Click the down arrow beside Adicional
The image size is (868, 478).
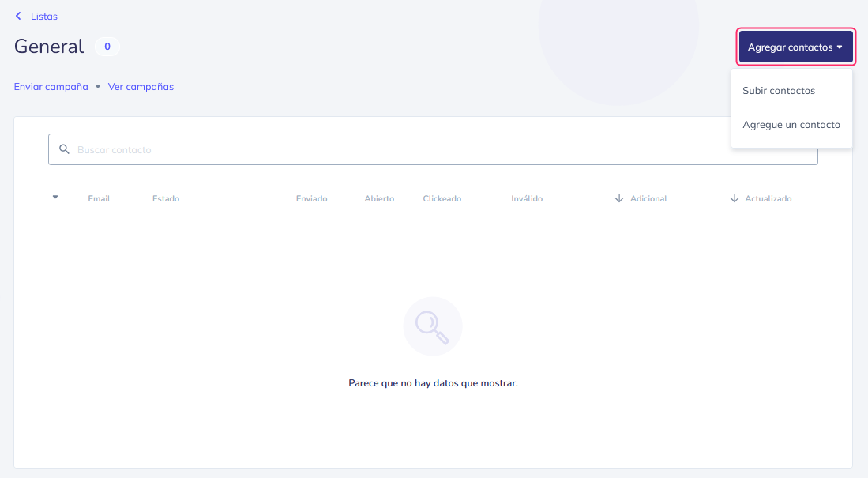619,198
